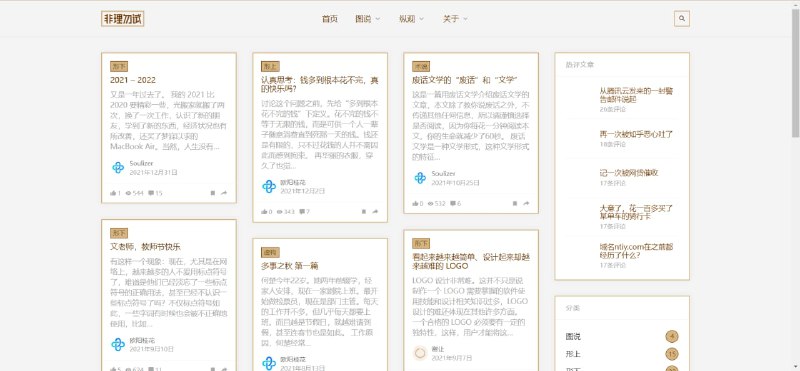Click the 非理勿试 site logo
The height and width of the screenshot is (371, 800).
click(x=122, y=19)
